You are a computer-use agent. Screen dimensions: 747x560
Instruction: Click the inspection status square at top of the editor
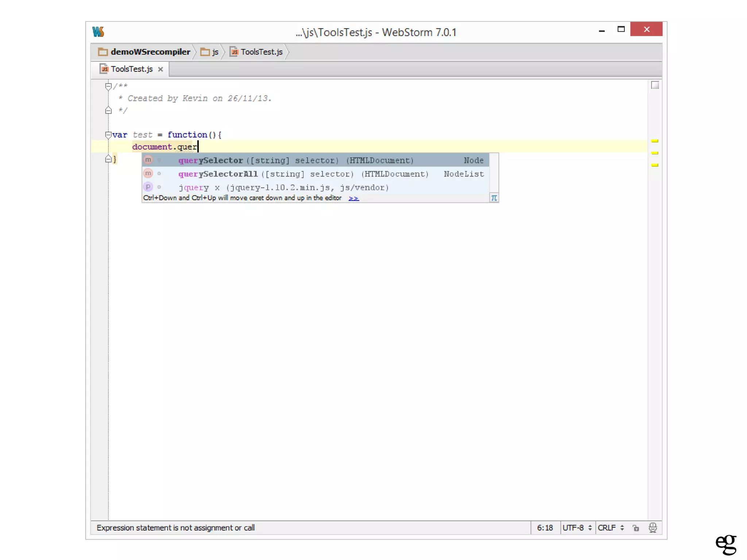pyautogui.click(x=655, y=85)
